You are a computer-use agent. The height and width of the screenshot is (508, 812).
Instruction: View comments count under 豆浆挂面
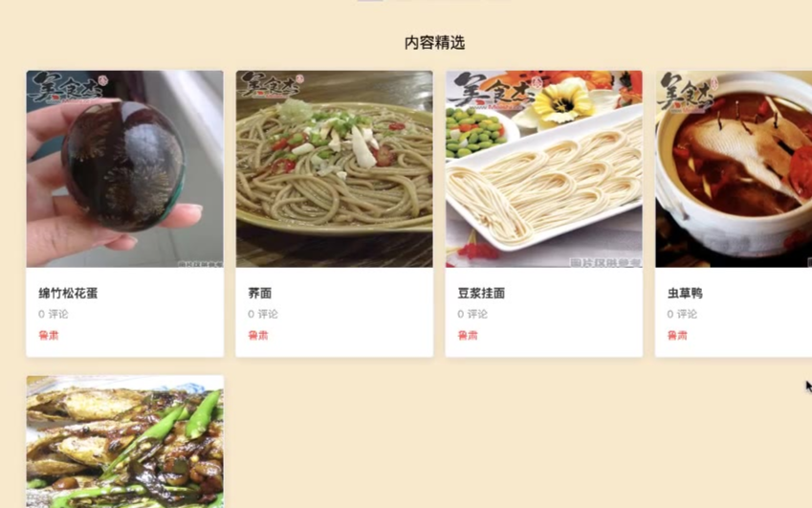pos(472,314)
